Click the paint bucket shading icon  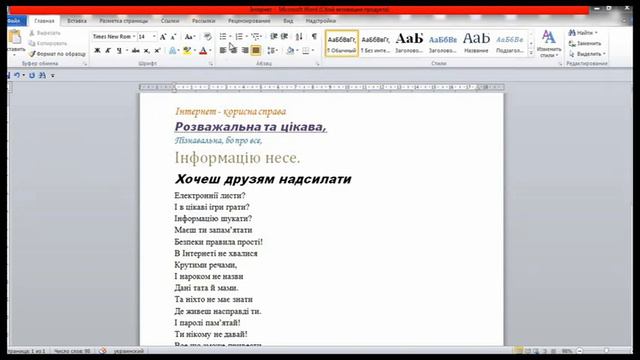[x=290, y=51]
